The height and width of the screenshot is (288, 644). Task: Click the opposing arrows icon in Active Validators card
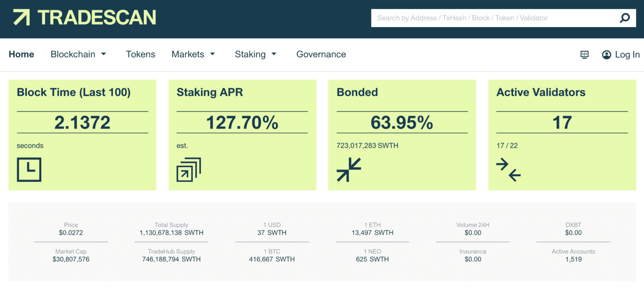coord(509,170)
